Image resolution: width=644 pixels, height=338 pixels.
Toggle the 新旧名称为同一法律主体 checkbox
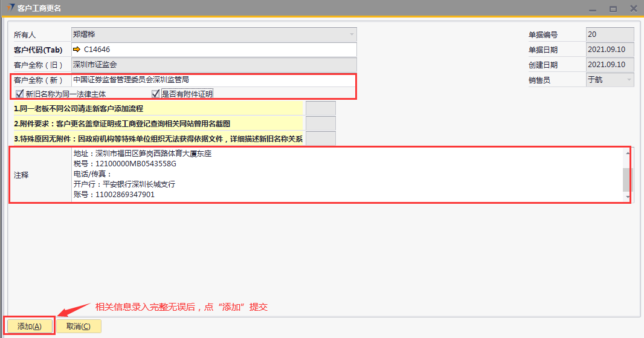pos(19,94)
